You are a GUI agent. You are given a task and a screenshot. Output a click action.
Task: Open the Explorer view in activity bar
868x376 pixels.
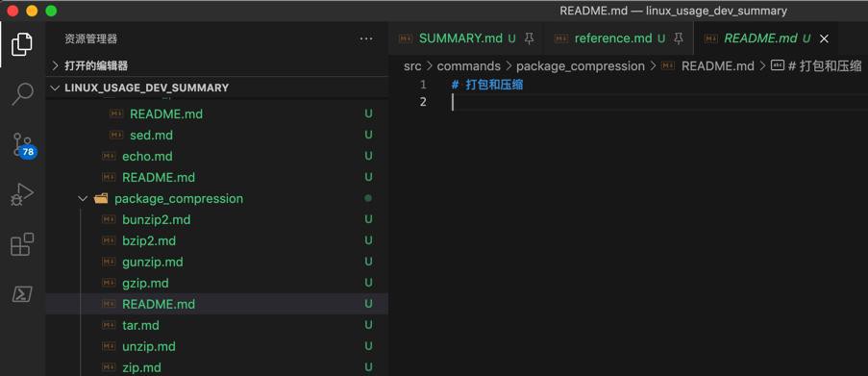(22, 44)
